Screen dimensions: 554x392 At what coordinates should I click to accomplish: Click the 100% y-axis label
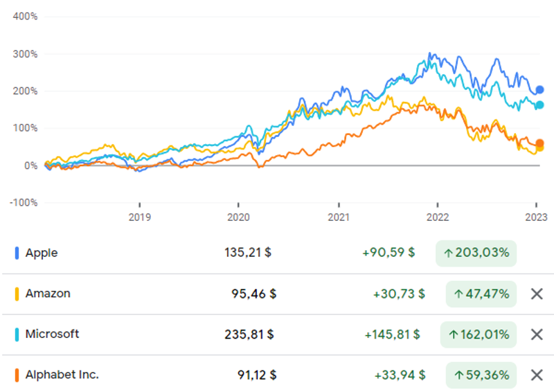point(25,128)
